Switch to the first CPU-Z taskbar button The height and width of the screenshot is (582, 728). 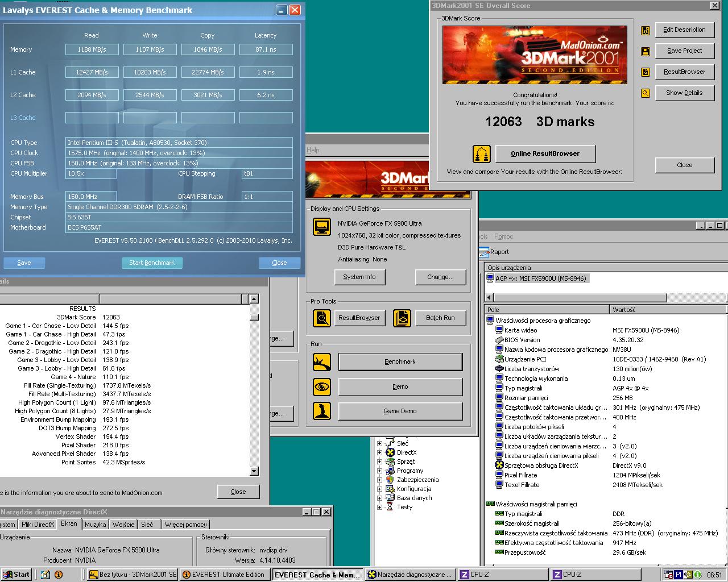(503, 575)
